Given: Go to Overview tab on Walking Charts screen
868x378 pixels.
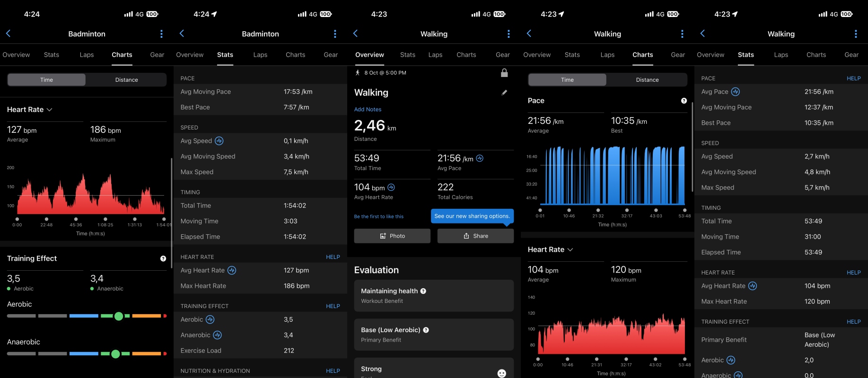Looking at the screenshot, I should (x=537, y=55).
